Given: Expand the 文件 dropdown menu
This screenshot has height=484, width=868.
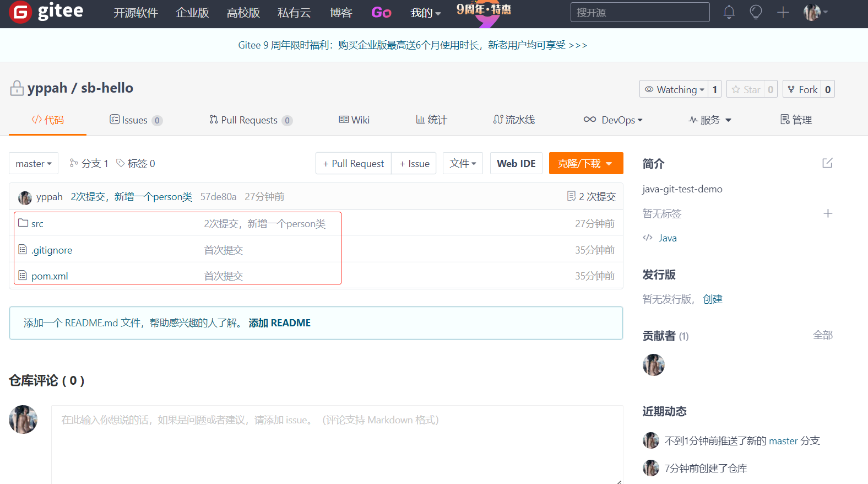Looking at the screenshot, I should [x=463, y=164].
